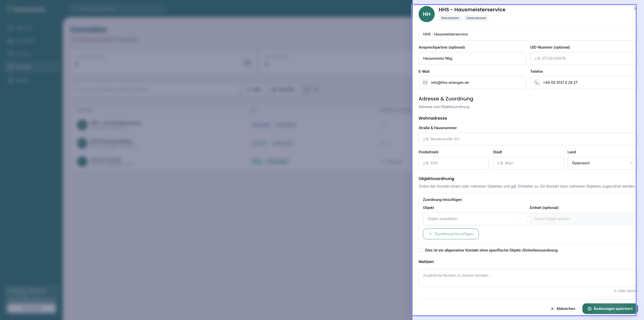The height and width of the screenshot is (320, 644).
Task: Click the phone icon in Telefon field
Action: click(x=537, y=83)
